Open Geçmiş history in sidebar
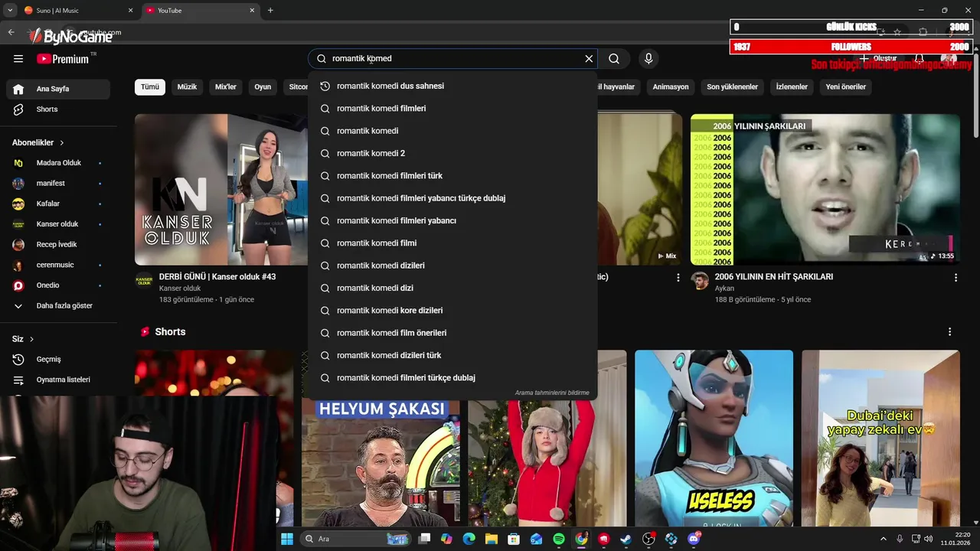This screenshot has height=551, width=980. pos(58,360)
